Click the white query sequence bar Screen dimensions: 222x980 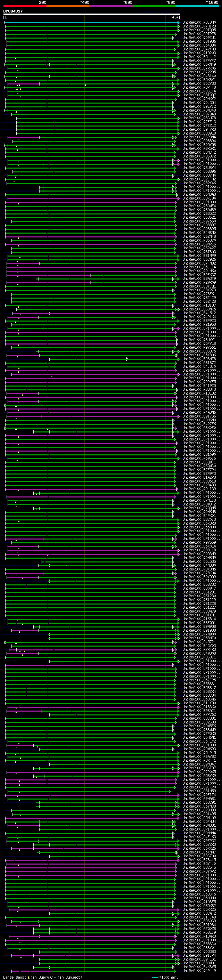[x=92, y=15]
